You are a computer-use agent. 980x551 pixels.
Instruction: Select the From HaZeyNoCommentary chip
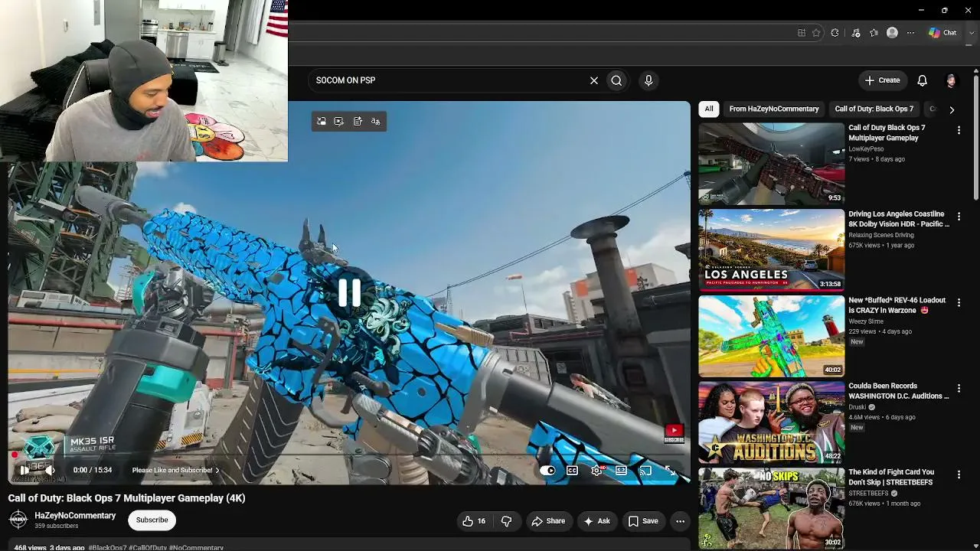(774, 109)
